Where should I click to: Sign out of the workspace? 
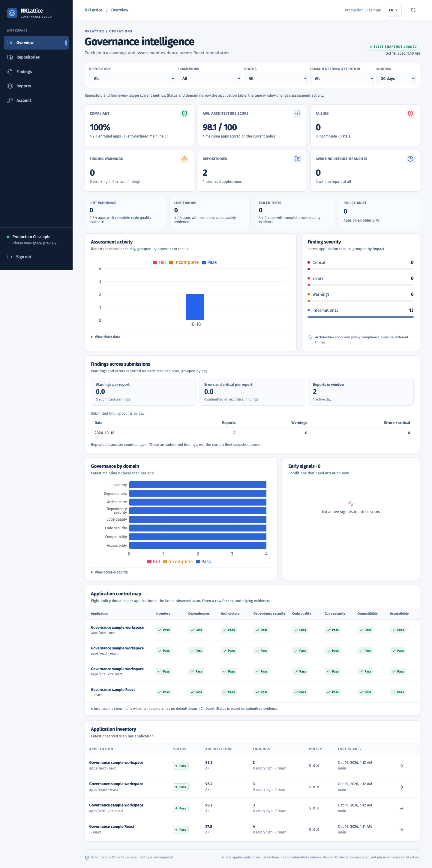pyautogui.click(x=24, y=257)
